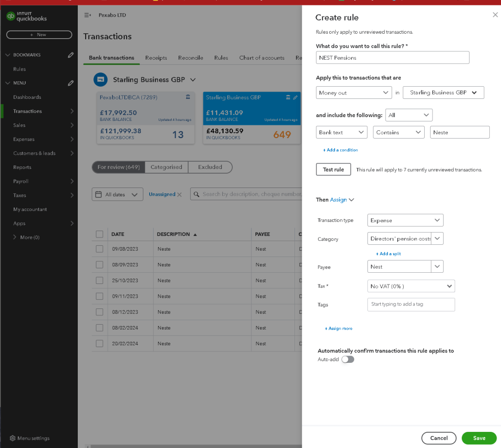The image size is (501, 448).
Task: Open the All dates filter dropdown
Action: [117, 194]
